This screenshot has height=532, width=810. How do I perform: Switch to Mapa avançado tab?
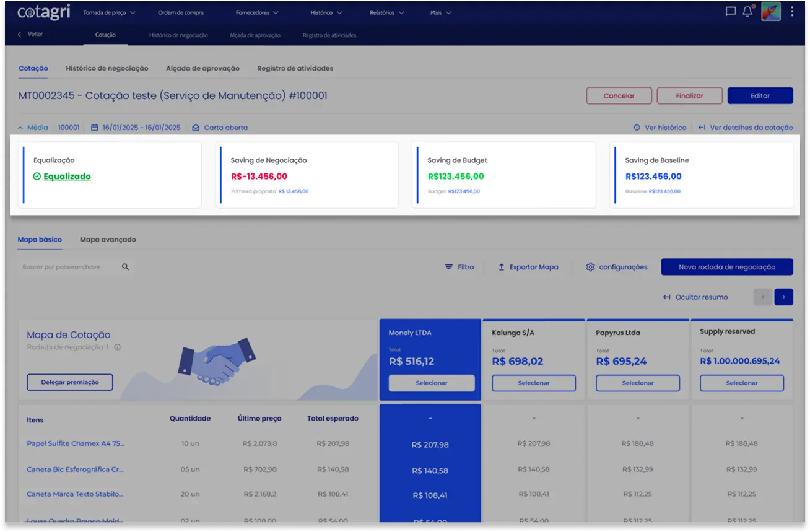point(108,240)
